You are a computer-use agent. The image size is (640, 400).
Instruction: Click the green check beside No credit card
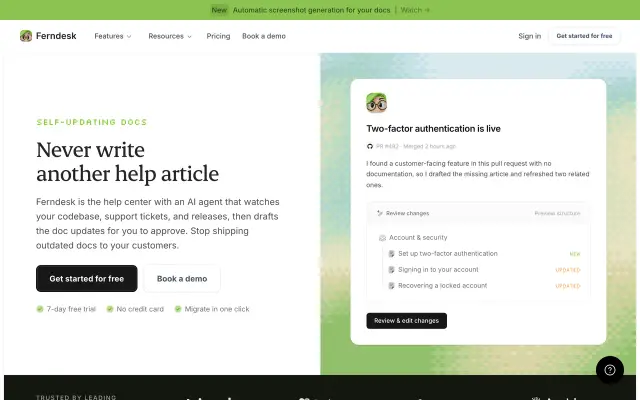click(x=110, y=309)
